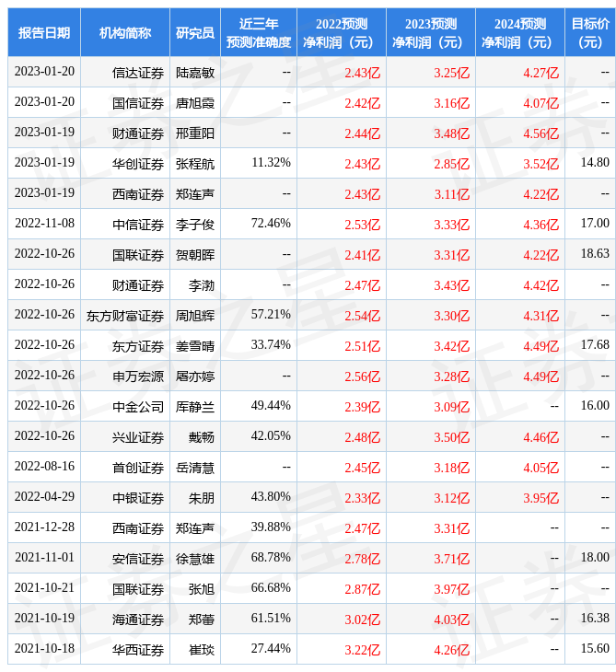Click the 3.11亿 forecast value
Screen dimensions: 616x672
pos(452,194)
